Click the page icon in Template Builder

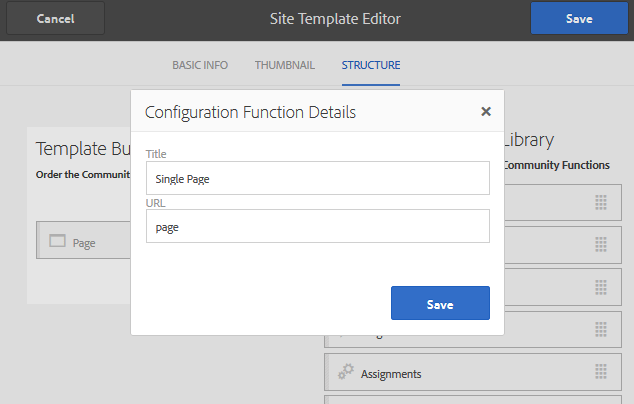pos(57,241)
